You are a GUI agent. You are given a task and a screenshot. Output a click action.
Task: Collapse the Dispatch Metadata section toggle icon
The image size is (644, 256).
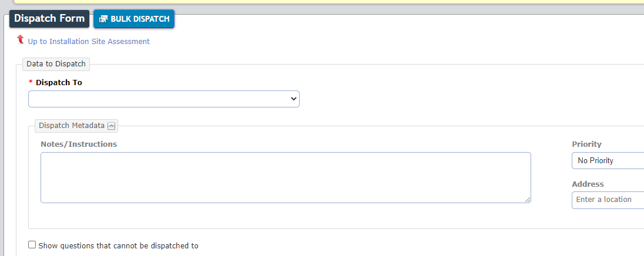(x=111, y=126)
